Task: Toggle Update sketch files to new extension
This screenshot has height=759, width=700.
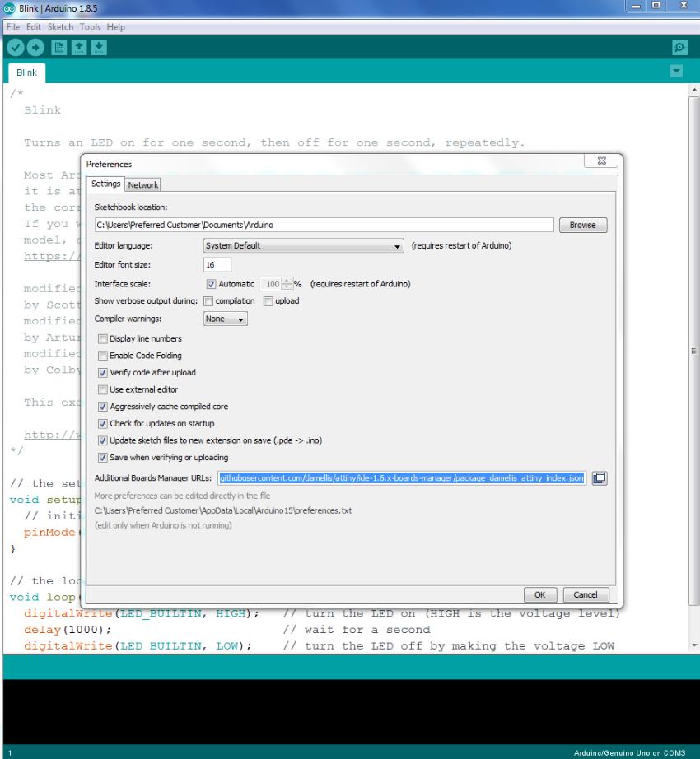Action: pos(103,440)
